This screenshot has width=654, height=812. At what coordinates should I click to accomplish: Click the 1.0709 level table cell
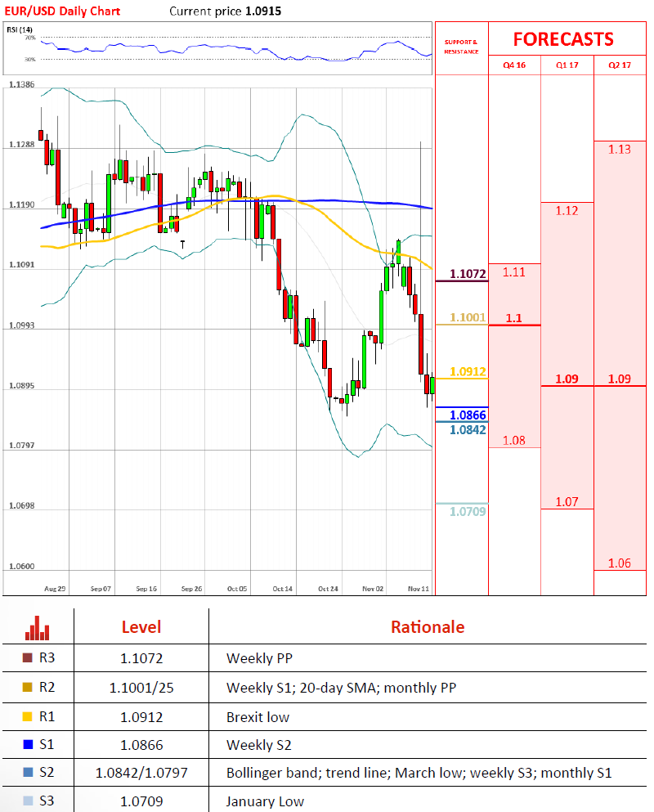pyautogui.click(x=141, y=801)
